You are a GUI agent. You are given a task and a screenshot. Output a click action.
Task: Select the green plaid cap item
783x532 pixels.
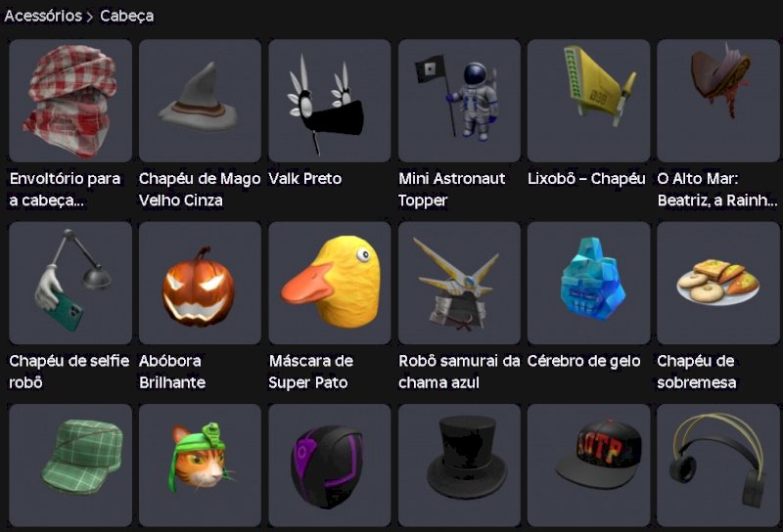click(x=70, y=465)
